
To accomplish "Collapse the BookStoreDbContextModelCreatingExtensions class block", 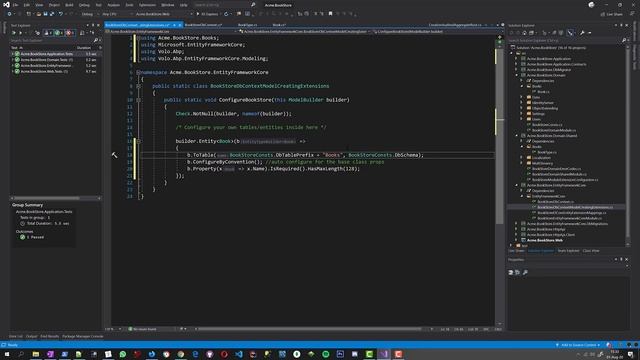I will point(138,86).
